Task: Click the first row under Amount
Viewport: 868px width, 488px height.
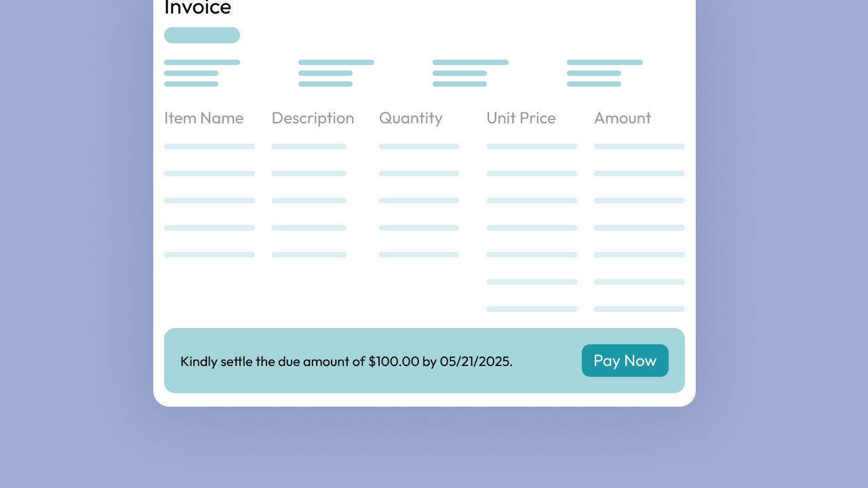Action: coord(639,146)
